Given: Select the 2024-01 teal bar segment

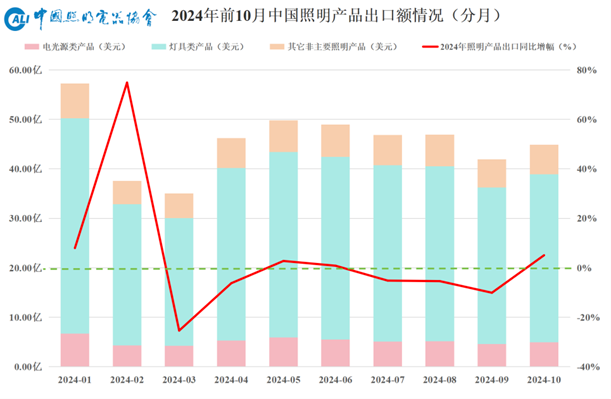Looking at the screenshot, I should 75,226.
